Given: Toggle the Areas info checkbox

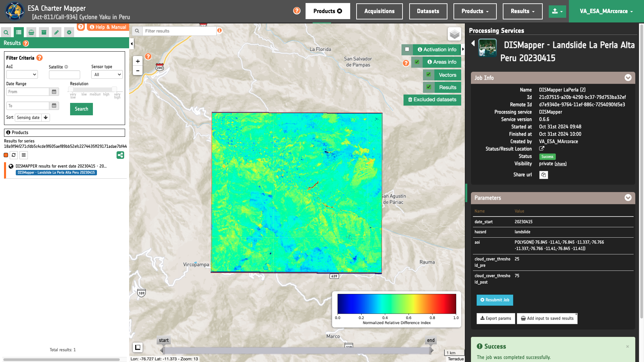Looking at the screenshot, I should (417, 62).
